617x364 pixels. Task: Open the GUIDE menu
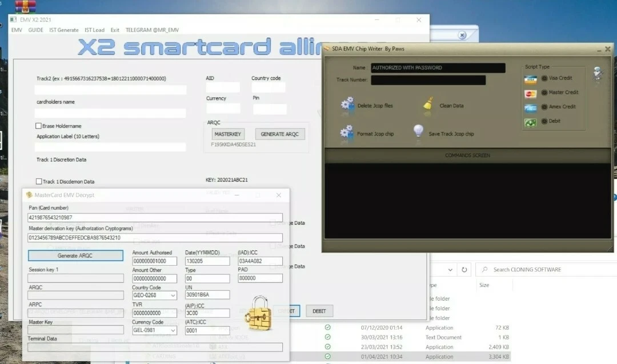coord(36,30)
